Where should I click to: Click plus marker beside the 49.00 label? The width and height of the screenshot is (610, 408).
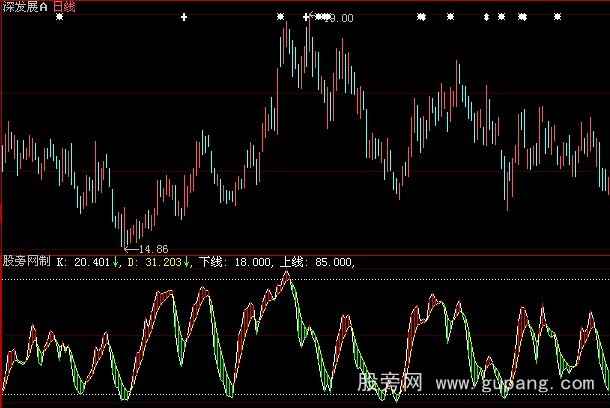click(x=306, y=17)
